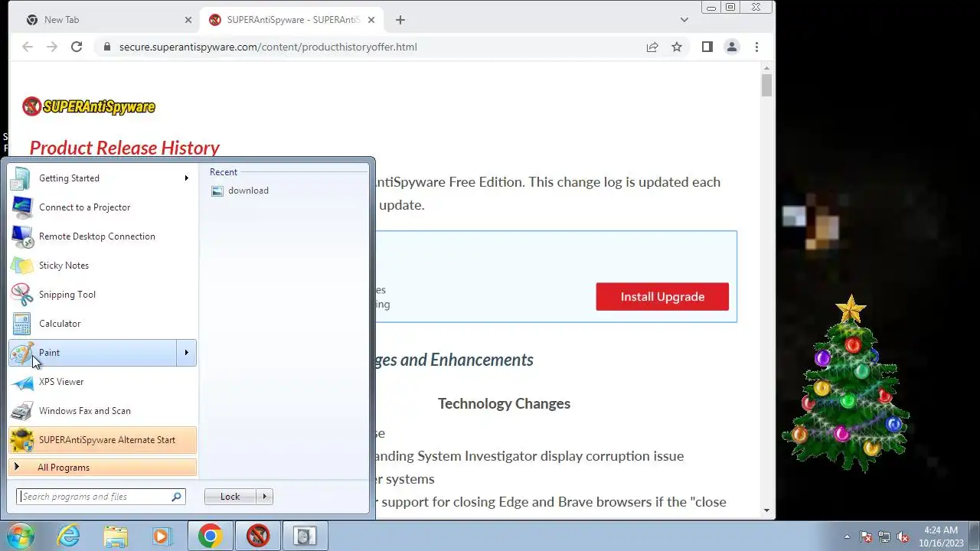Launch Connect to a Projector
The height and width of the screenshot is (551, 980).
pos(103,207)
